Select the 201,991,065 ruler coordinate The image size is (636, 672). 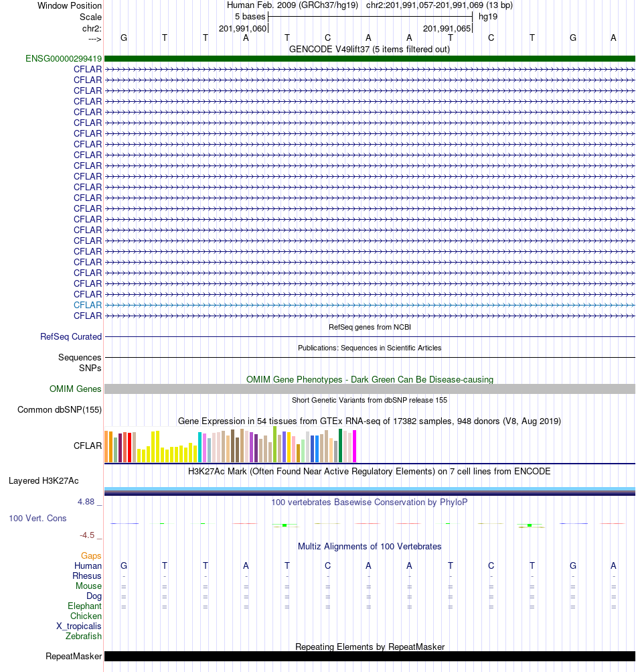coord(447,28)
